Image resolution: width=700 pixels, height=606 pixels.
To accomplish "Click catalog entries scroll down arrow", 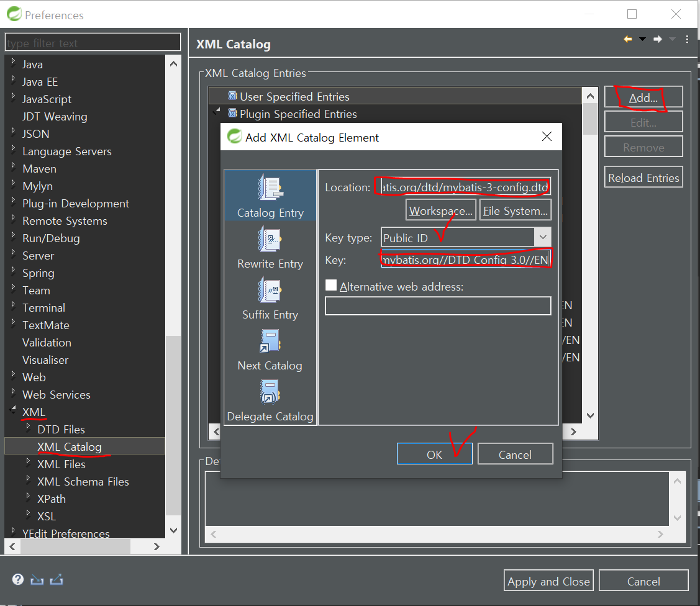I will pos(590,415).
